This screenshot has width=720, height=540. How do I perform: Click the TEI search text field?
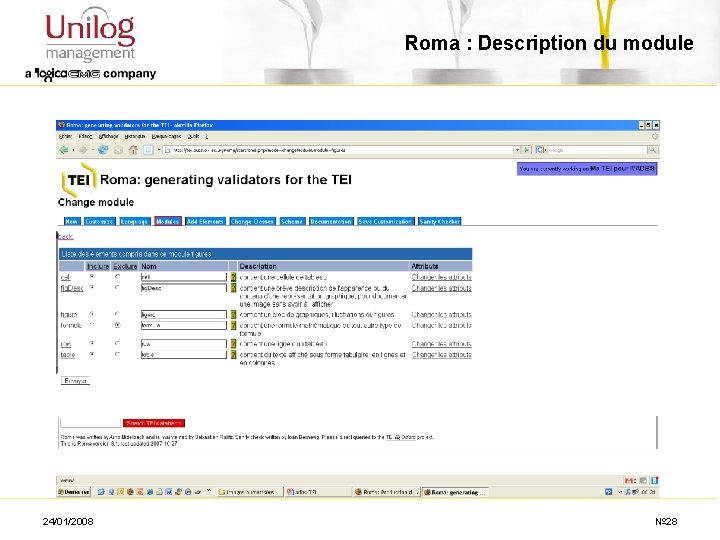click(90, 423)
